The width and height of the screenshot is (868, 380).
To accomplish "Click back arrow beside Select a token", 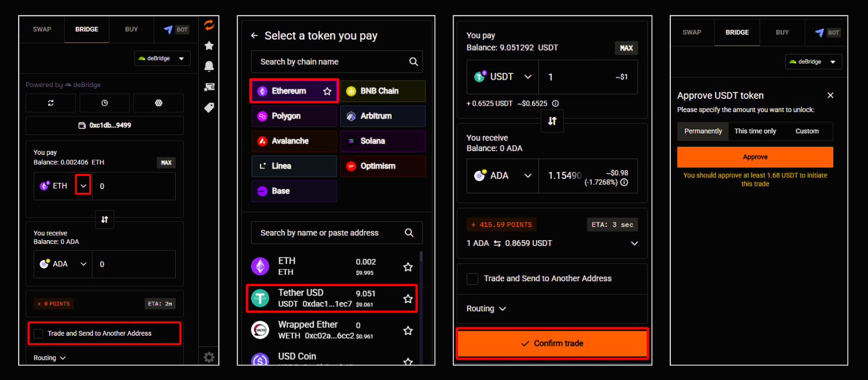I will click(x=254, y=36).
